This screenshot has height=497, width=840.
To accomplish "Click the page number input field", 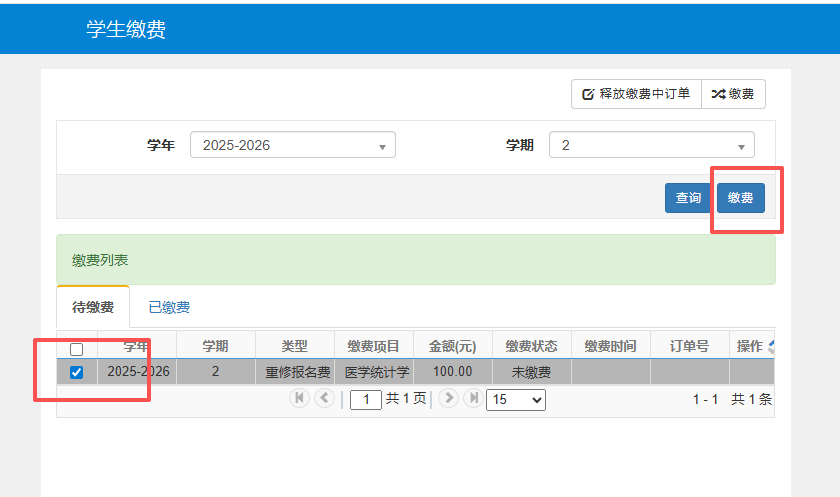I will coord(365,399).
